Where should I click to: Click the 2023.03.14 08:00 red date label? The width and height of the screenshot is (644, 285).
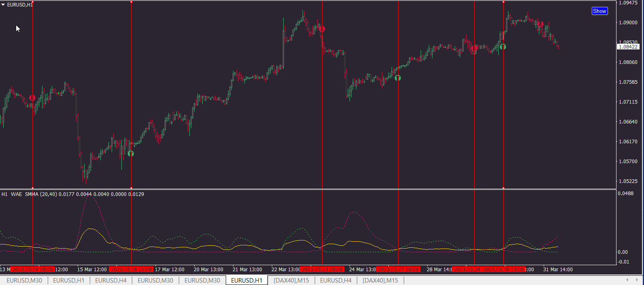(32, 269)
